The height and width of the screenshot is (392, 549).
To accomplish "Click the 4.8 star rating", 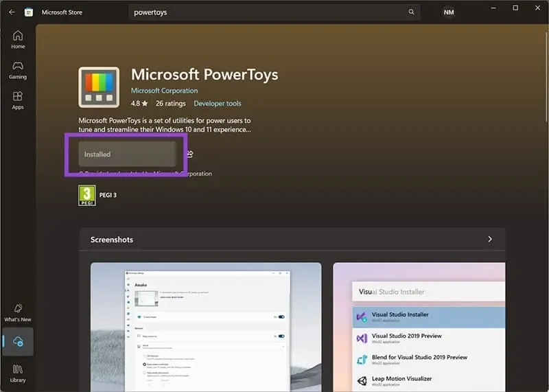I will [x=139, y=104].
